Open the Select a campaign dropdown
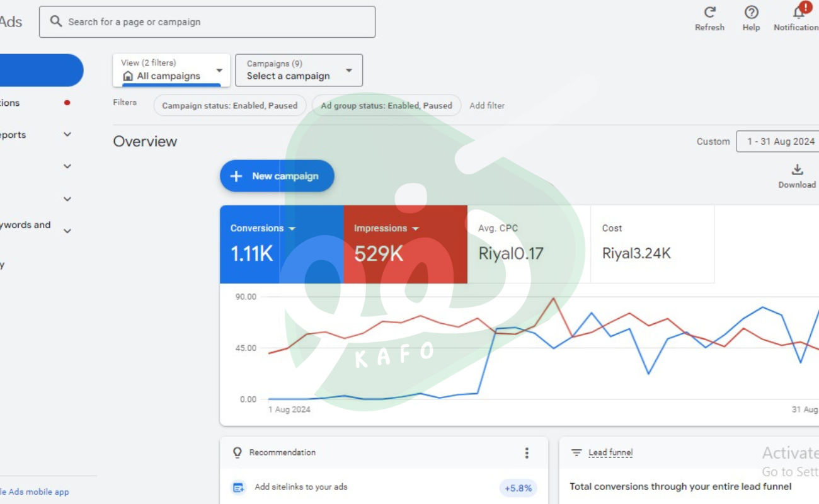The height and width of the screenshot is (504, 819). [x=299, y=70]
